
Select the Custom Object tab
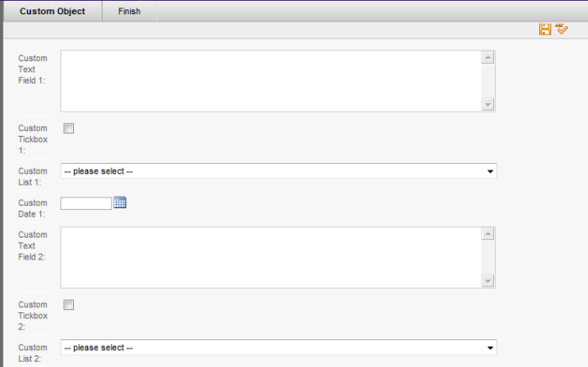point(52,11)
